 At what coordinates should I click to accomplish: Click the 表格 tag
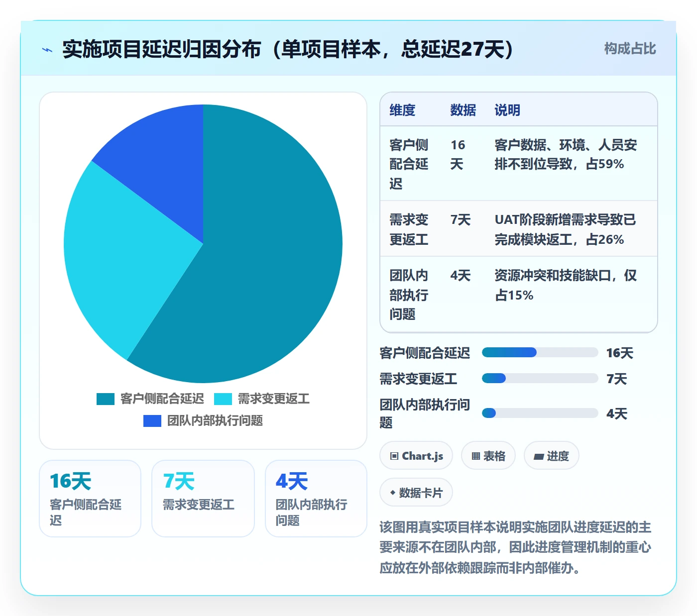click(488, 456)
